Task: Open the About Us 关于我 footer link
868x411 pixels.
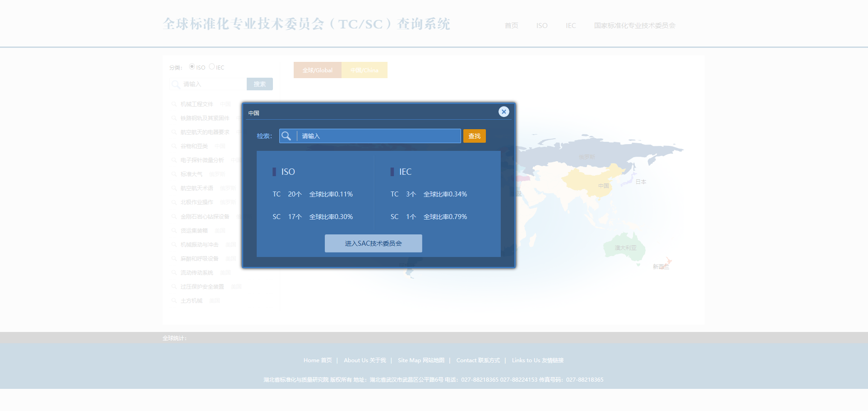Action: click(365, 360)
